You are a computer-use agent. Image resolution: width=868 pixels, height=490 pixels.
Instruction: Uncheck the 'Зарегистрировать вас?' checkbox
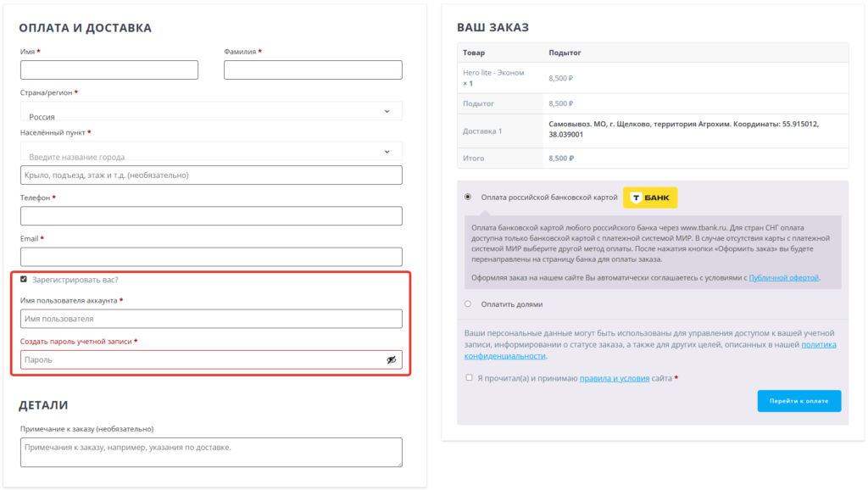24,279
